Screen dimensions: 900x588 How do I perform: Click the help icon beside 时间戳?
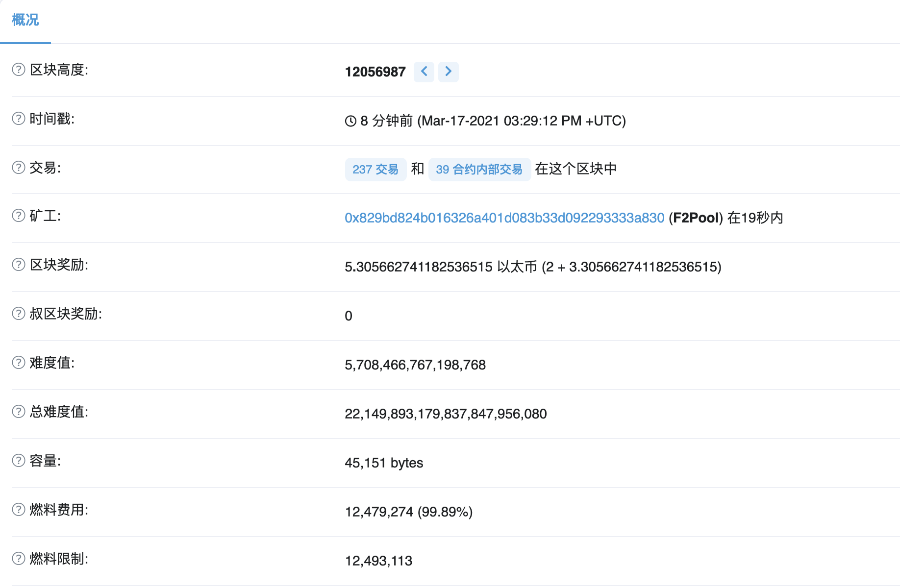click(x=19, y=119)
